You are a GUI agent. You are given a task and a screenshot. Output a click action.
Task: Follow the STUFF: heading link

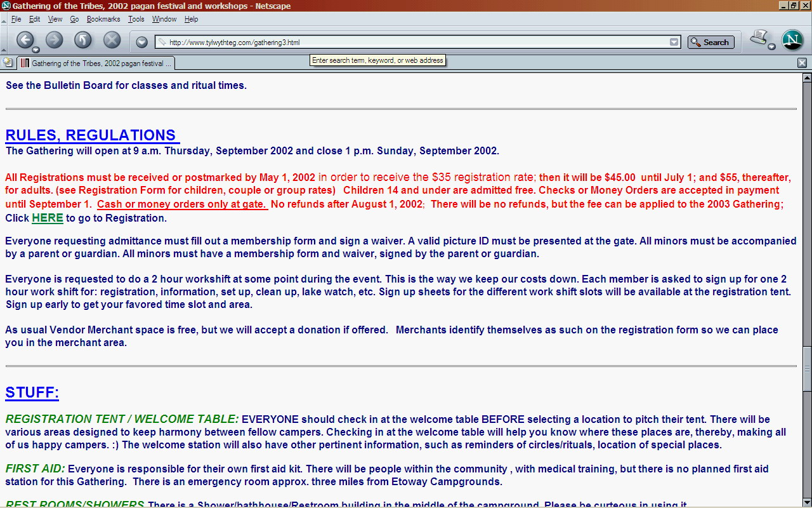[x=32, y=392]
